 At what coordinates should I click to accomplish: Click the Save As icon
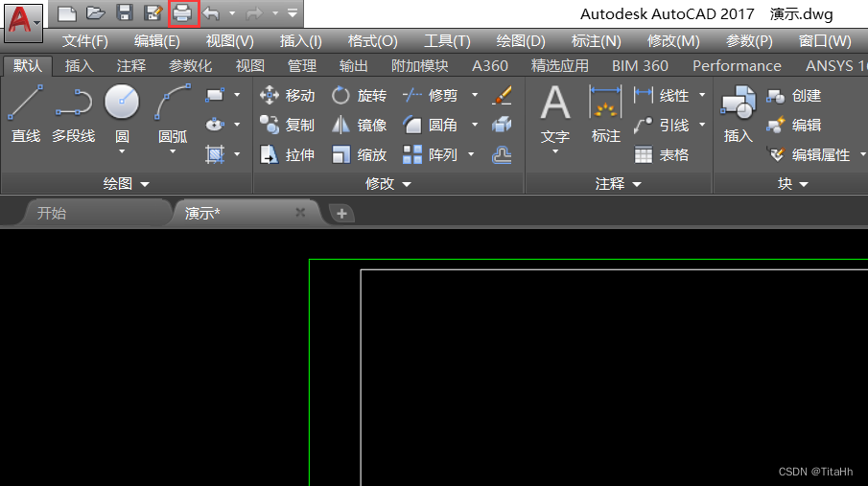coord(152,13)
